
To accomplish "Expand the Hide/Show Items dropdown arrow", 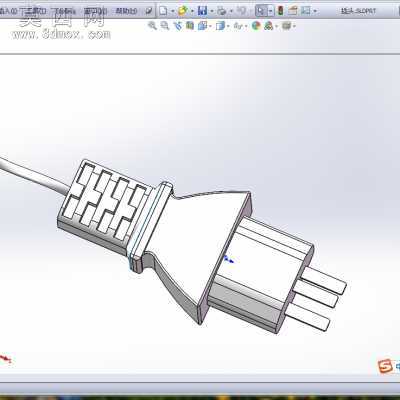I will [246, 26].
